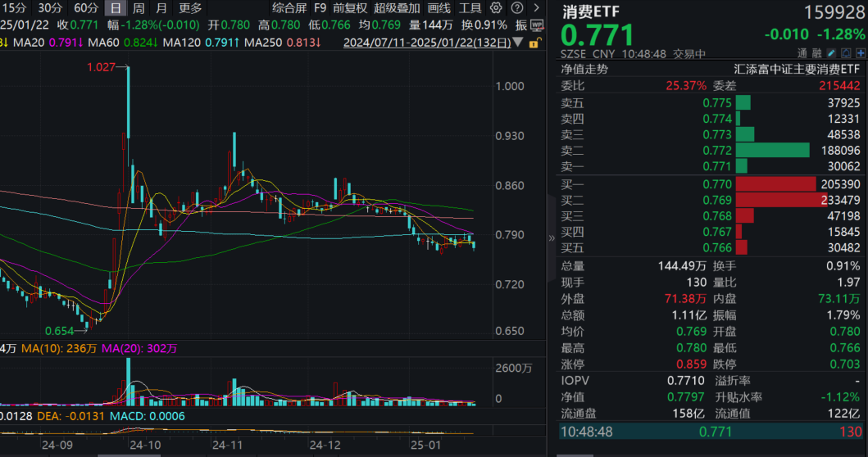Image resolution: width=868 pixels, height=457 pixels.
Task: Select the 日 daily period tab
Action: point(115,7)
